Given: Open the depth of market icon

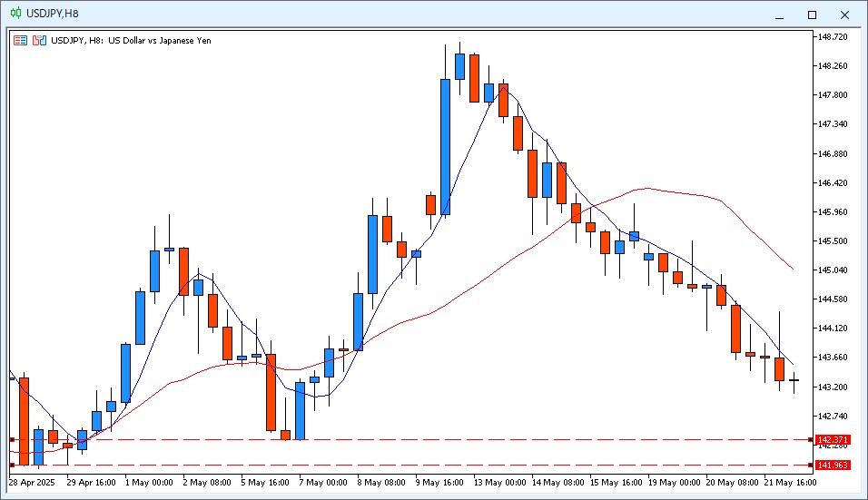Looking at the screenshot, I should [x=39, y=40].
